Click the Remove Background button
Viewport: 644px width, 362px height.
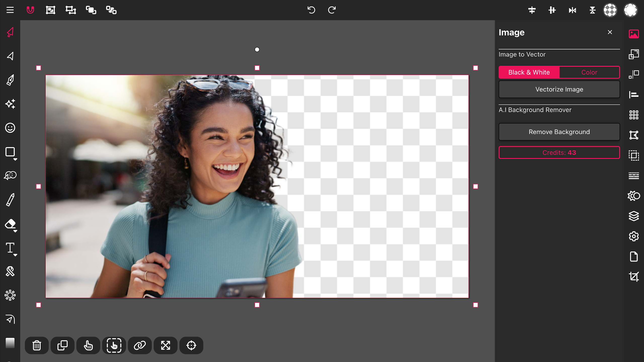559,132
